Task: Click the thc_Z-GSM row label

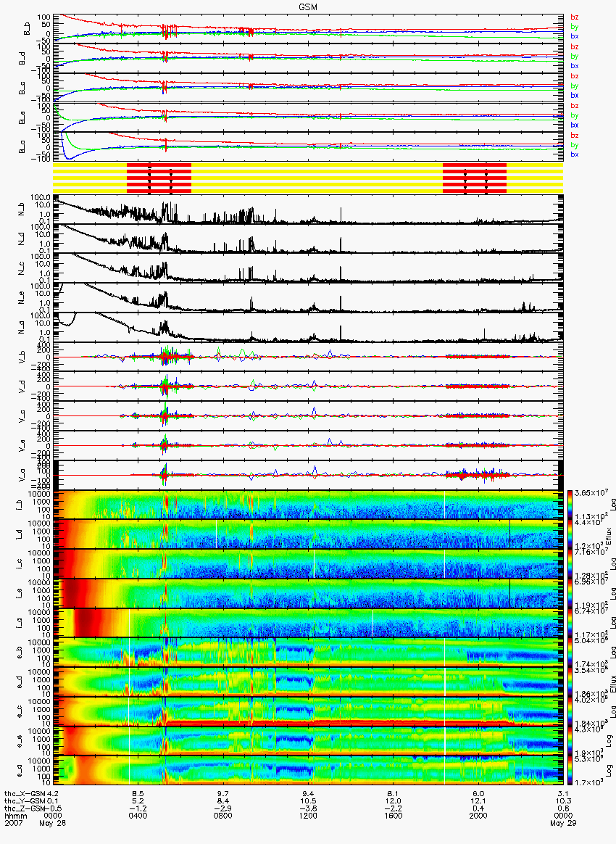Action: [25, 808]
